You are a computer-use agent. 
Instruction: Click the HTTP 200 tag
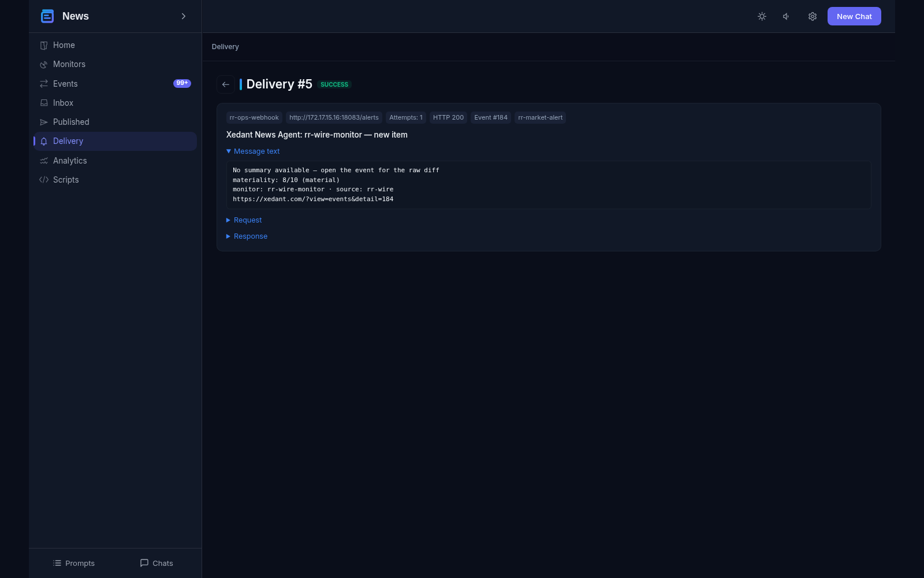tap(448, 117)
